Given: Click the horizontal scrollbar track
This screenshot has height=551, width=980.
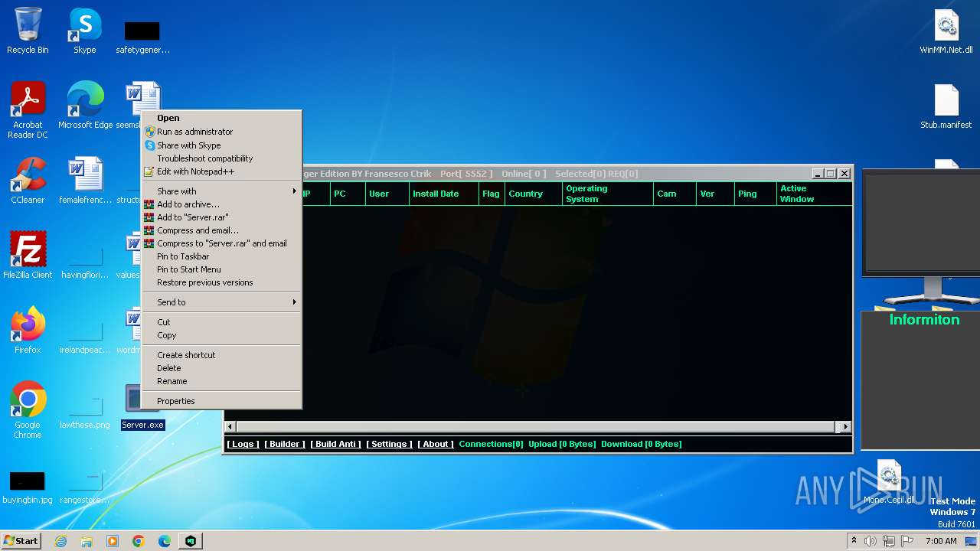Looking at the screenshot, I should tap(537, 426).
